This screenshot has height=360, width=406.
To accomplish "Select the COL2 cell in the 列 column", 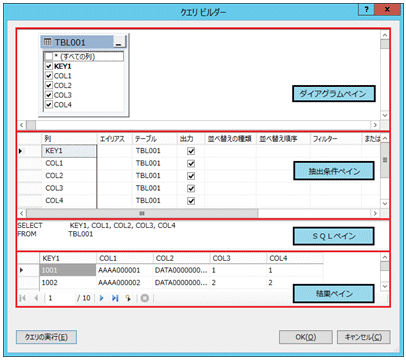I will tap(69, 176).
